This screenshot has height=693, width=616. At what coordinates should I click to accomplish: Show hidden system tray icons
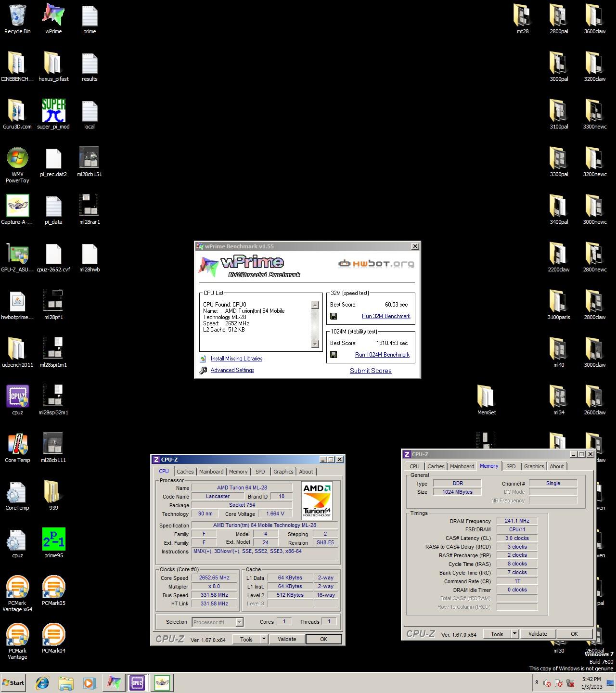click(537, 682)
